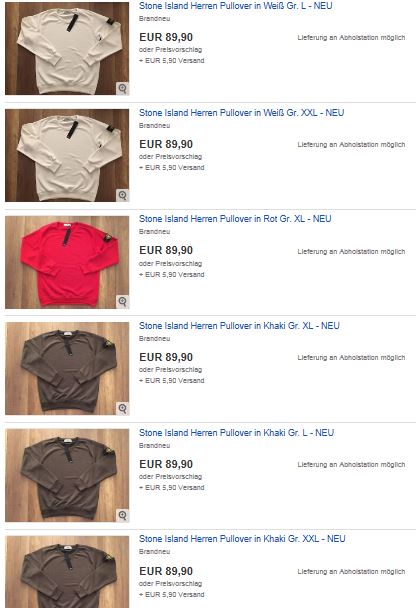Click the white size XXL pullover thumbnail
Image resolution: width=416 pixels, height=608 pixels.
67,155
